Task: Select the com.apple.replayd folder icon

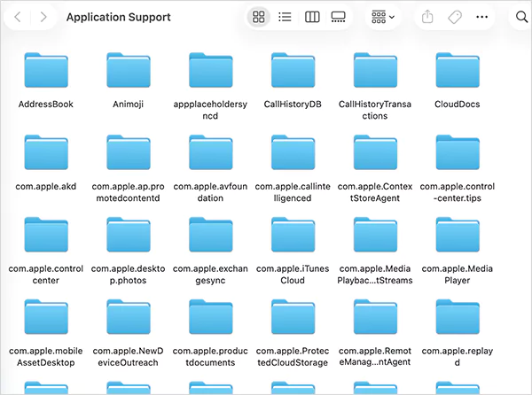Action: (x=458, y=317)
